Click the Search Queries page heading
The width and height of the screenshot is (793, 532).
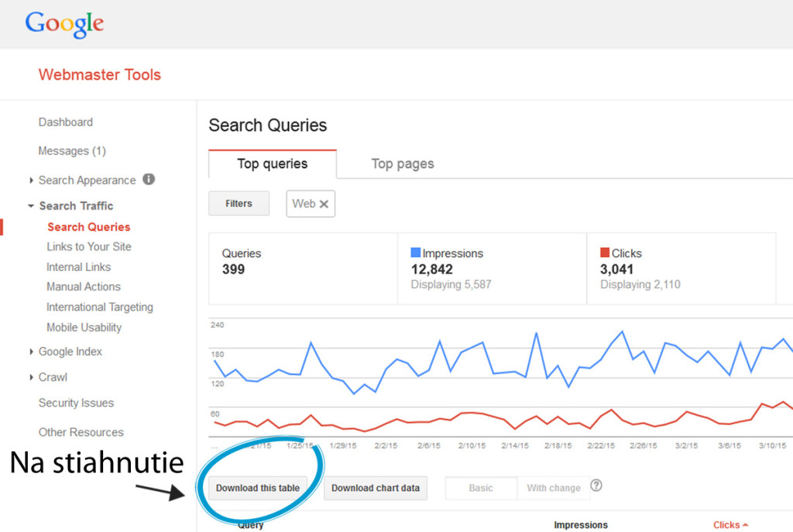267,125
